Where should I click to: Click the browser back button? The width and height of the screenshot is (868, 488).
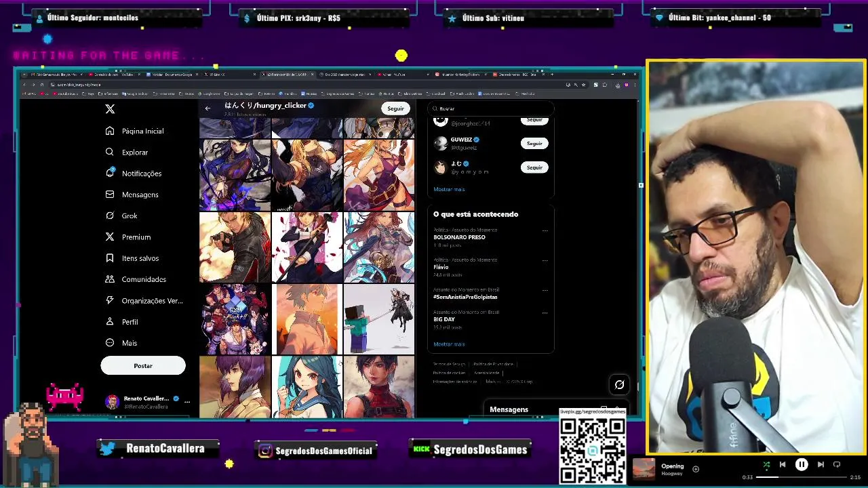pyautogui.click(x=24, y=85)
